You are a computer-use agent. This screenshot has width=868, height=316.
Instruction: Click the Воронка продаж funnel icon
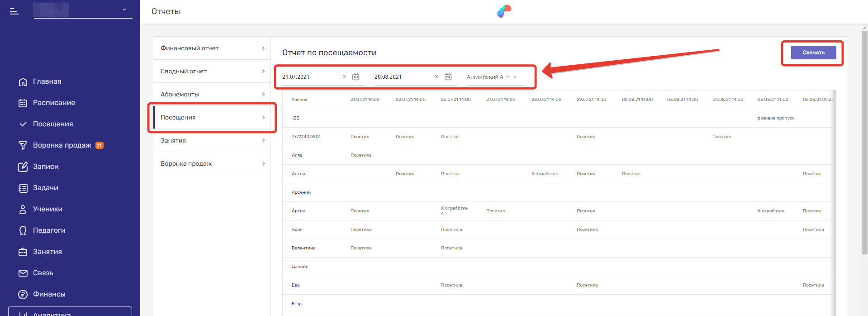(x=23, y=145)
